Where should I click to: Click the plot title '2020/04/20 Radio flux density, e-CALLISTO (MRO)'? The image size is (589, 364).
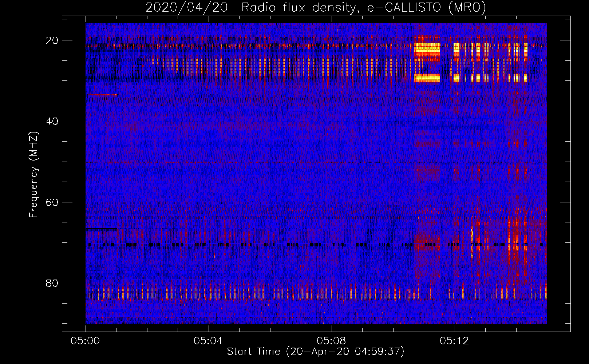pyautogui.click(x=316, y=7)
